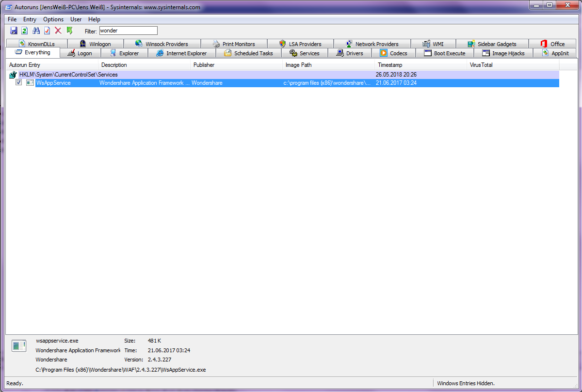Sort by the Description column header
Image resolution: width=582 pixels, height=392 pixels.
tap(145, 65)
